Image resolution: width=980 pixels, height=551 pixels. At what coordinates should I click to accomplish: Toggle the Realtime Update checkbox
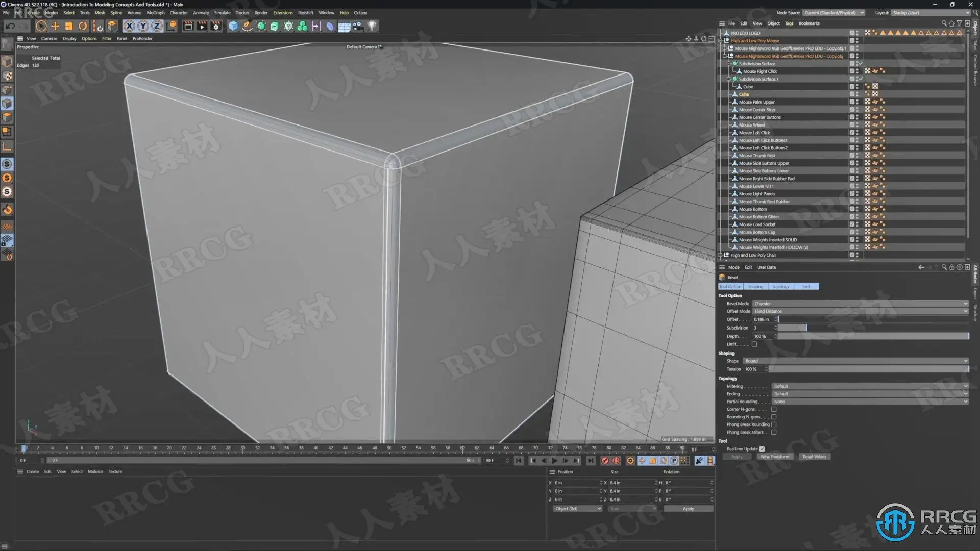(762, 449)
